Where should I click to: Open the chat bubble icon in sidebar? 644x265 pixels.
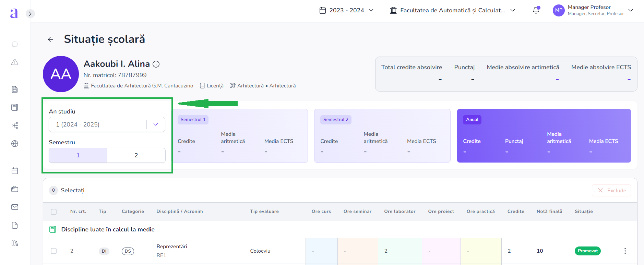[x=15, y=44]
